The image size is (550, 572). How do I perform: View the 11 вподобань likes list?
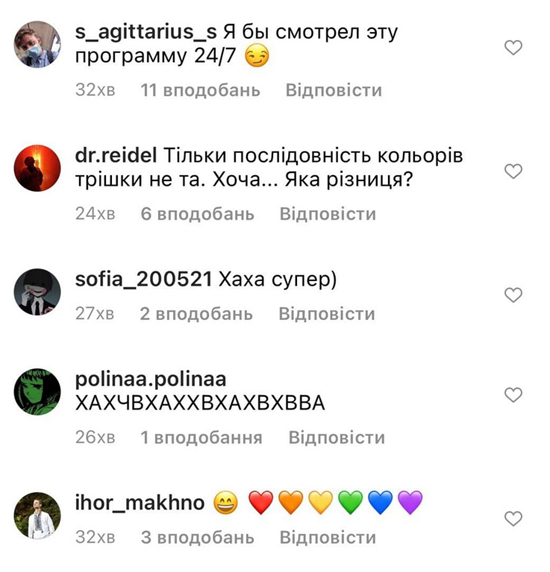pos(200,90)
